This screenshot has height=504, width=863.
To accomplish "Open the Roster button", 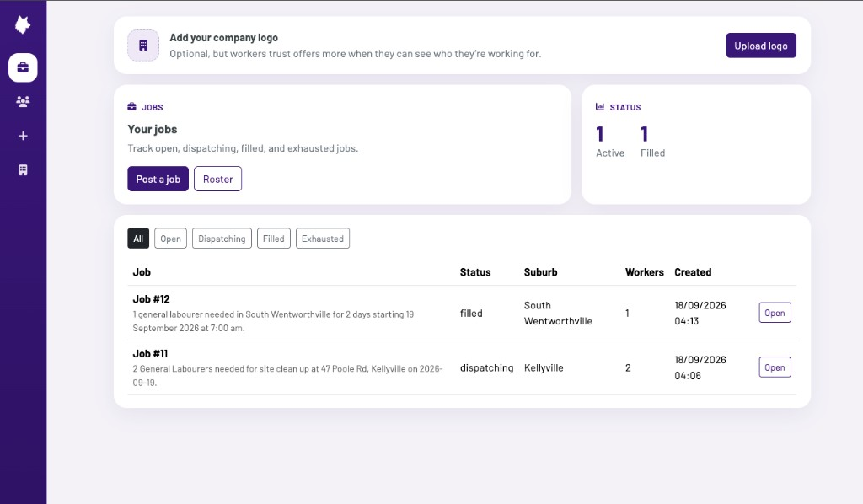I will click(x=218, y=179).
